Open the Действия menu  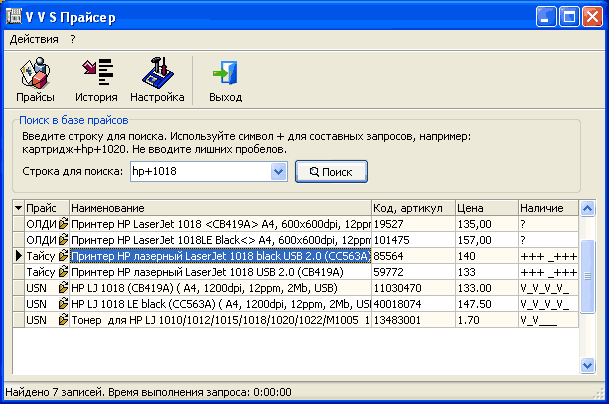(34, 39)
